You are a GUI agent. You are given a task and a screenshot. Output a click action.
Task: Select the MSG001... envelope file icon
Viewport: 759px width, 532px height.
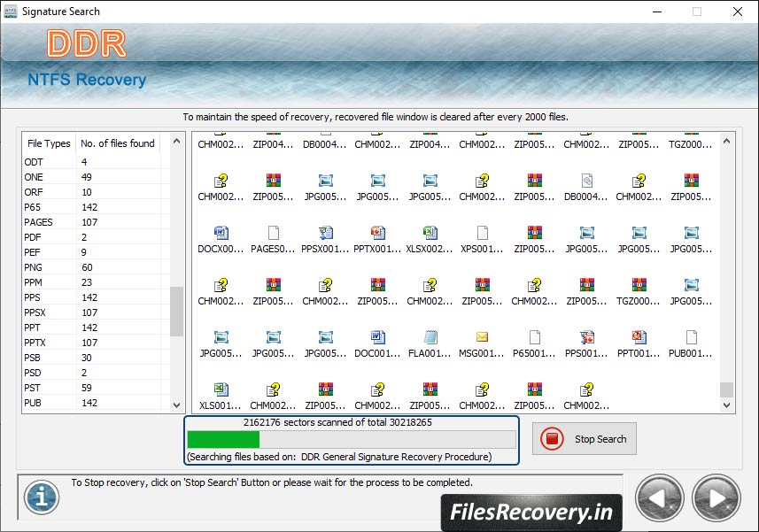(x=482, y=337)
